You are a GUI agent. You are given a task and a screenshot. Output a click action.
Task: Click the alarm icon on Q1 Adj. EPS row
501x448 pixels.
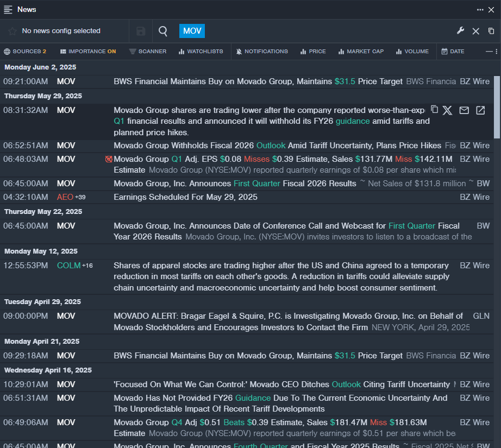pyautogui.click(x=109, y=159)
